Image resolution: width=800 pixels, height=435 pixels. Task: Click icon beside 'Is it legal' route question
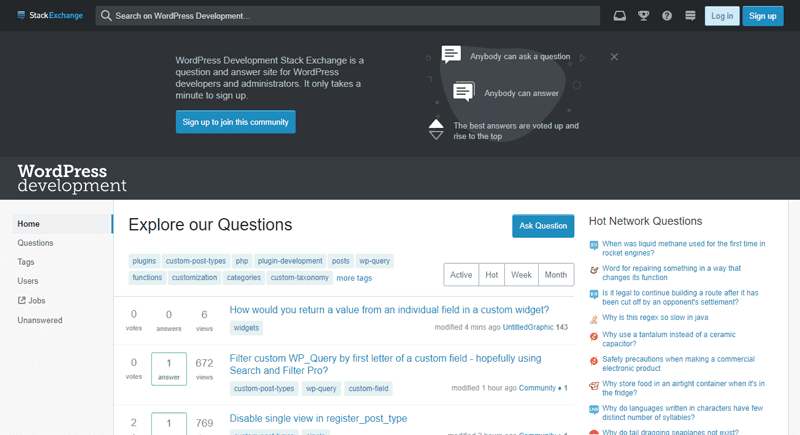pyautogui.click(x=594, y=294)
